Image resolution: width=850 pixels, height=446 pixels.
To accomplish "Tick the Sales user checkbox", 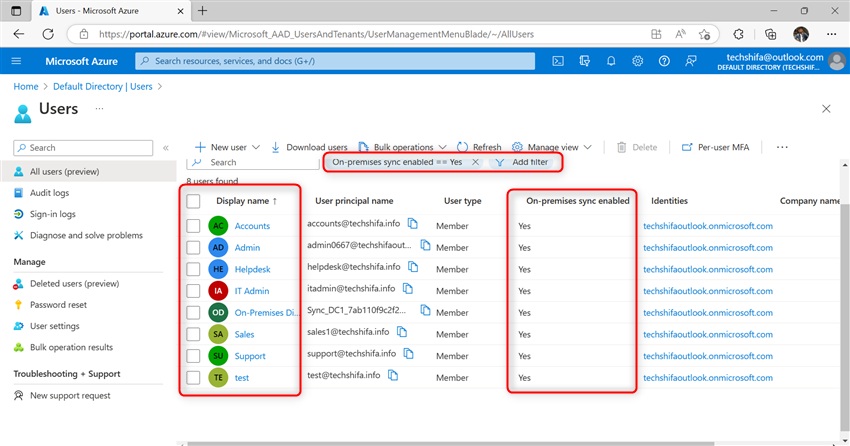I will (193, 334).
